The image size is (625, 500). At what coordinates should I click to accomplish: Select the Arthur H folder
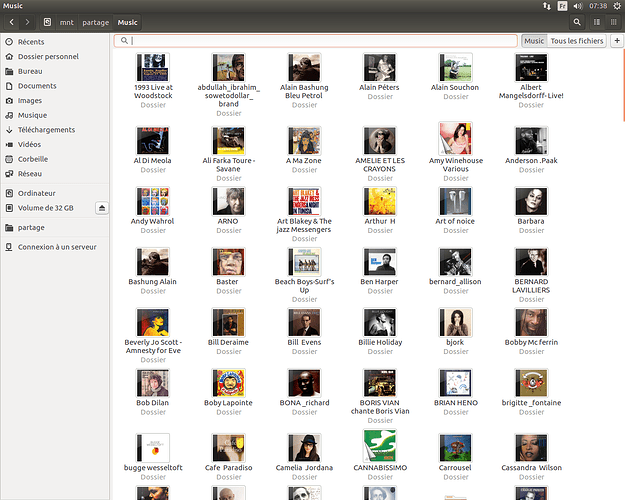click(380, 211)
